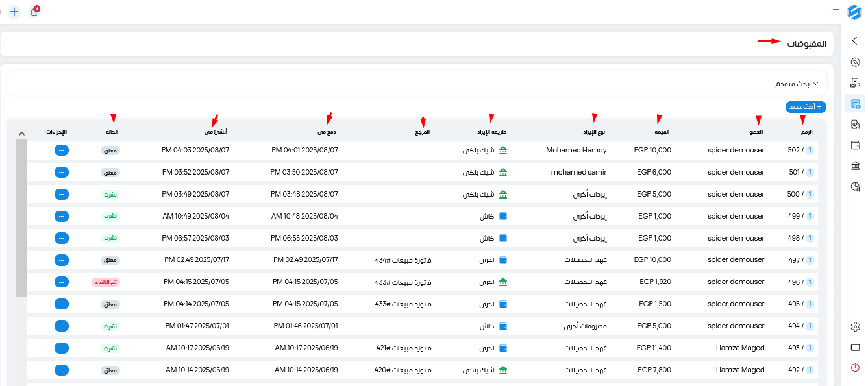868x386 pixels.
Task: Open notifications bell icon
Action: pos(34,12)
